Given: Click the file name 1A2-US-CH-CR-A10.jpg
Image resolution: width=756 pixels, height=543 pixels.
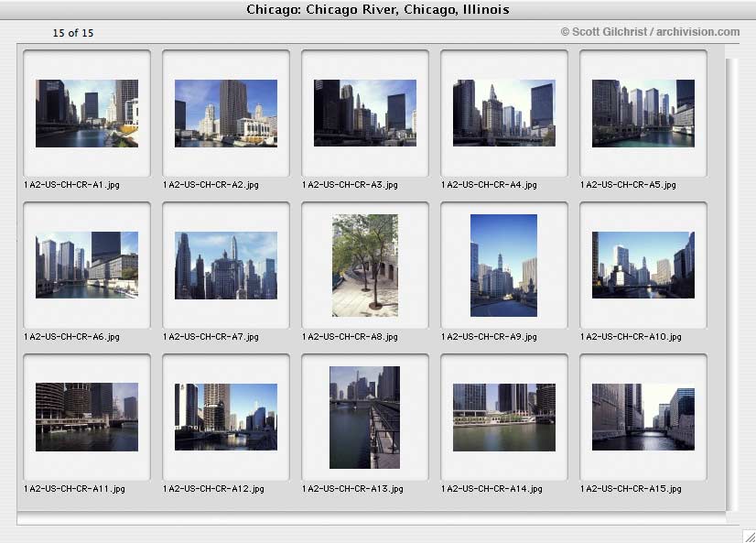Looking at the screenshot, I should pos(632,337).
